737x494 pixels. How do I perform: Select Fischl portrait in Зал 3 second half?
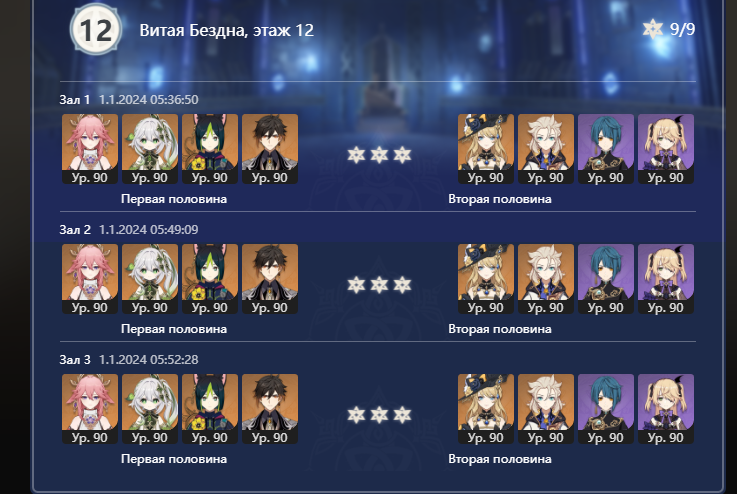666,408
